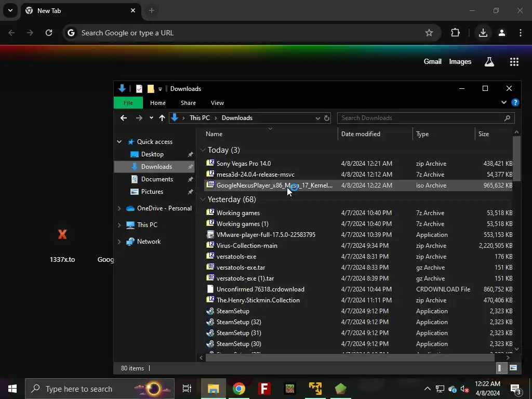This screenshot has width=532, height=399.
Task: Open the Chrome taskbar icon
Action: 239,389
